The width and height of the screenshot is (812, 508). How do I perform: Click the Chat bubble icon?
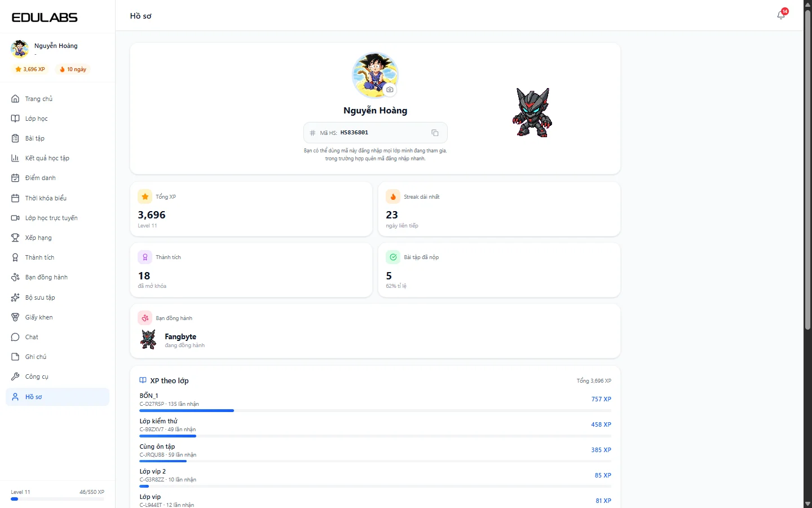[15, 337]
